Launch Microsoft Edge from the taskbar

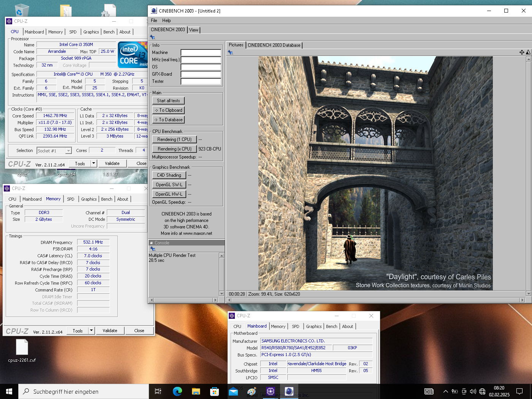coord(177,391)
